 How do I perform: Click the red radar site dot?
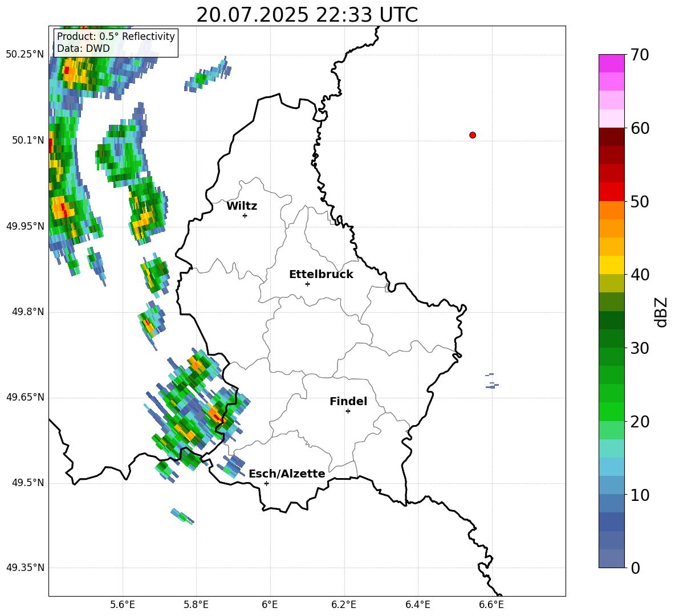473,135
